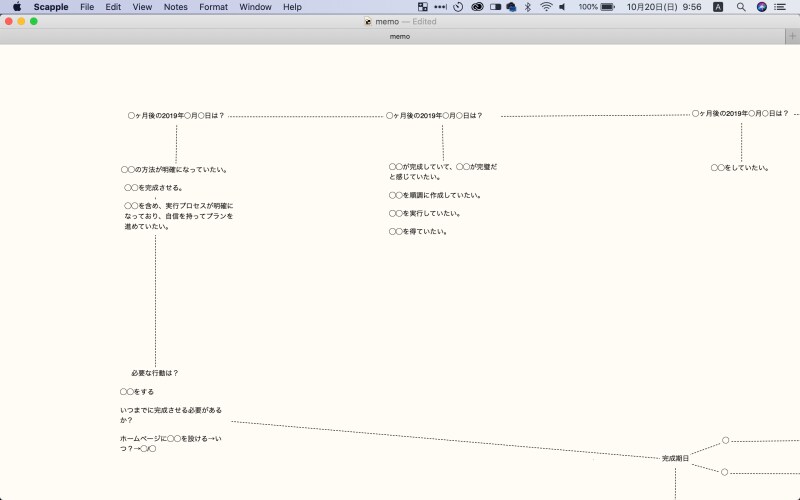This screenshot has height=500, width=800.
Task: Open the Scapple application menu
Action: [x=51, y=7]
